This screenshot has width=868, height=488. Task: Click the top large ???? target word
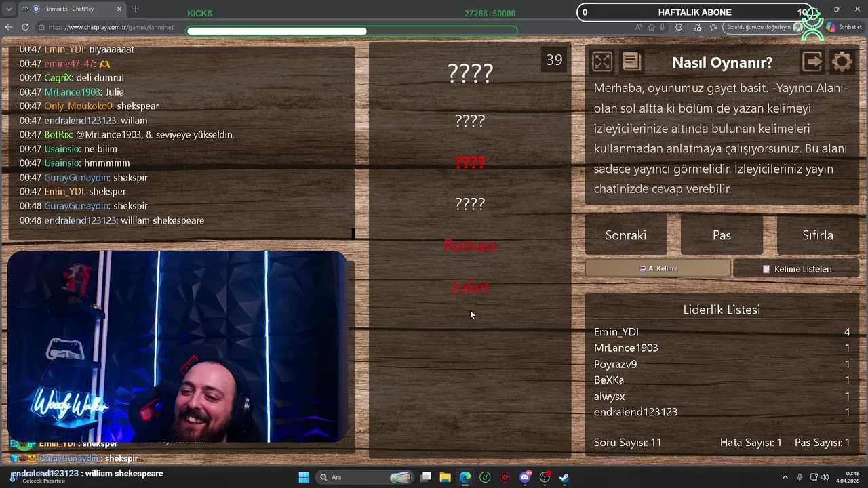470,73
